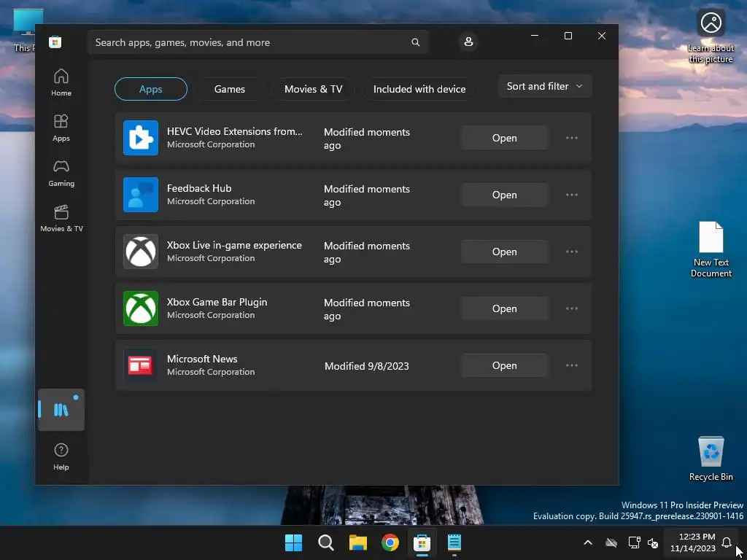The width and height of the screenshot is (747, 560).
Task: Select New Text Document on desktop
Action: [711, 249]
